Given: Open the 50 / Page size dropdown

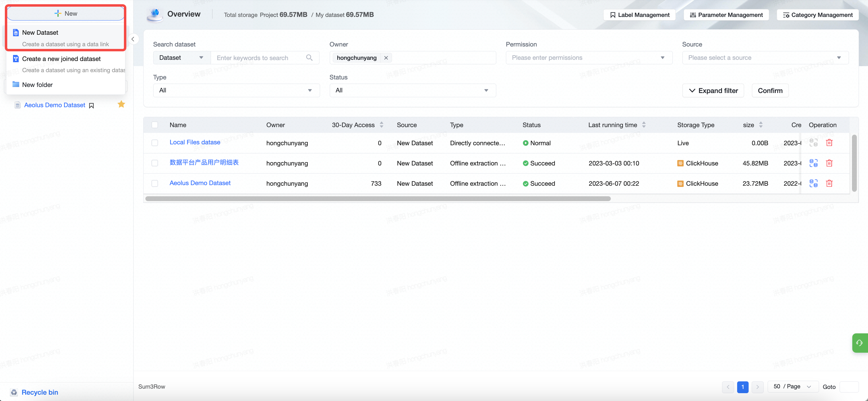Looking at the screenshot, I should [793, 387].
